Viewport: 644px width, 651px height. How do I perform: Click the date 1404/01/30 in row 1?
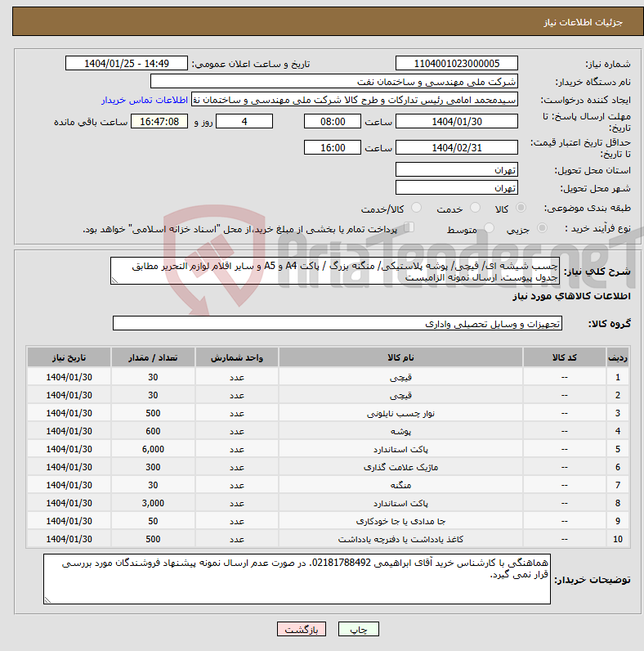click(69, 377)
